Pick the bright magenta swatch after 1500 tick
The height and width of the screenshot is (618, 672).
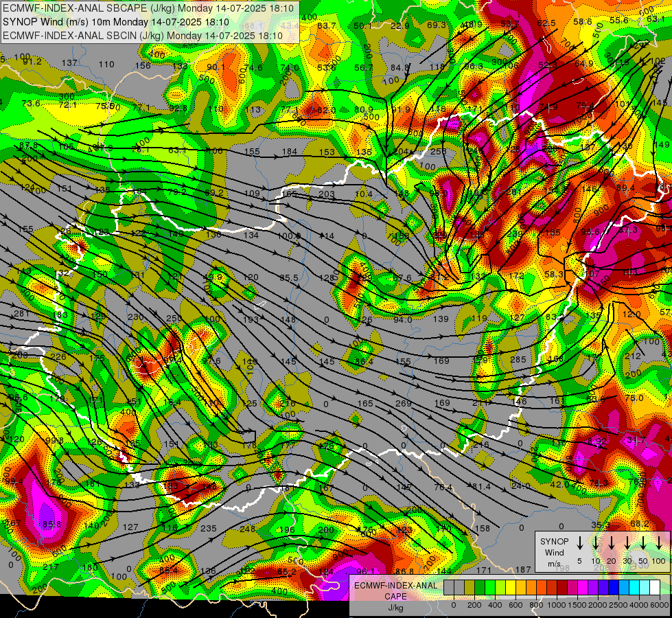click(583, 588)
